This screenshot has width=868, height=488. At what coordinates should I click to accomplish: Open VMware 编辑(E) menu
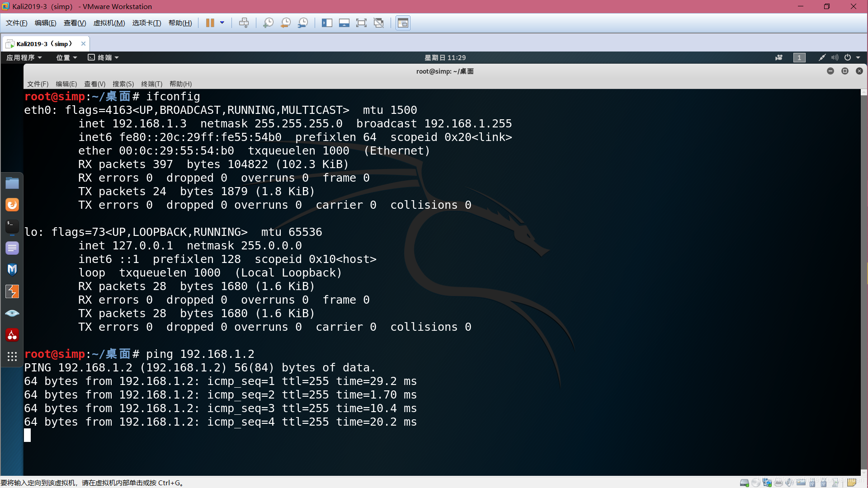tap(46, 23)
